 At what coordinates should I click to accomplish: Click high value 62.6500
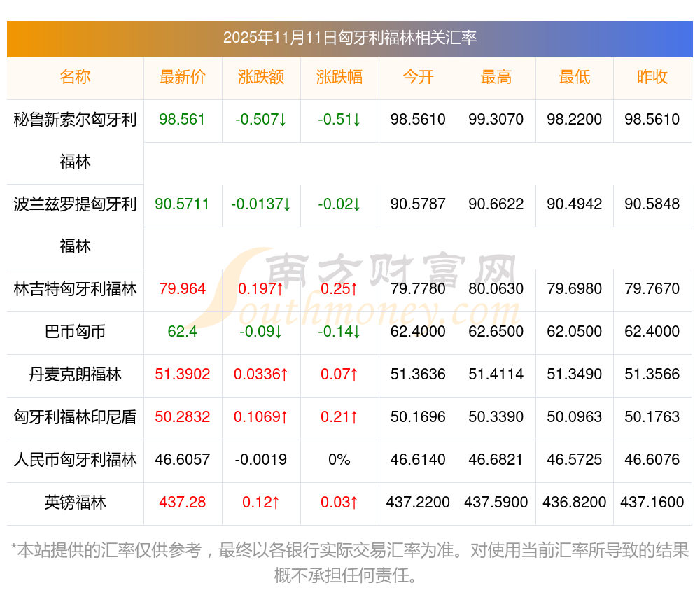496,332
